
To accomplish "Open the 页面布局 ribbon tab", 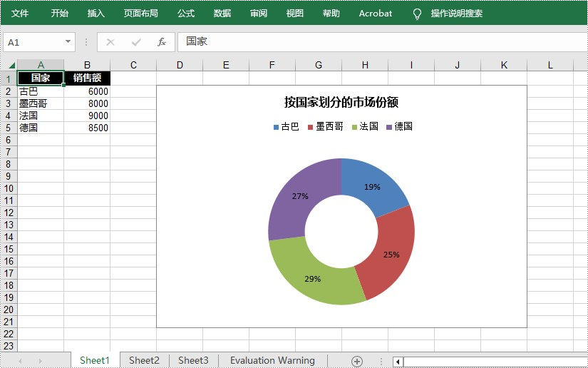I will (x=141, y=14).
